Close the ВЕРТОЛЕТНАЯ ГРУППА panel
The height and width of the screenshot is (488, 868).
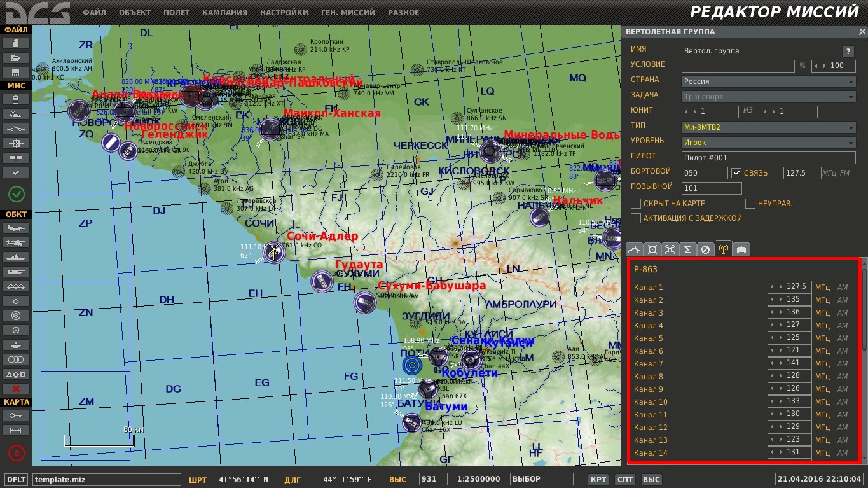[x=862, y=32]
